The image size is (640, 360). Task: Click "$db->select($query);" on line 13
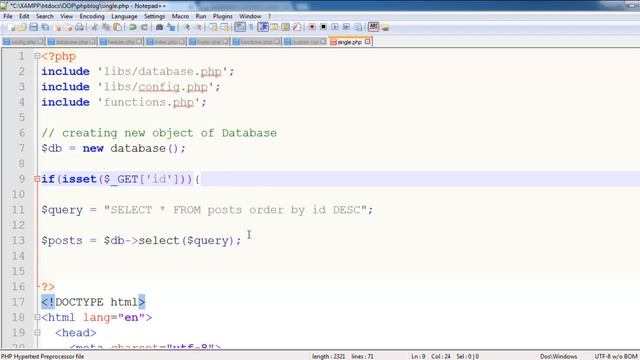[172, 240]
